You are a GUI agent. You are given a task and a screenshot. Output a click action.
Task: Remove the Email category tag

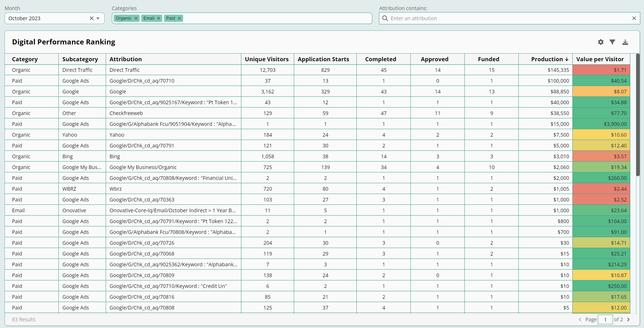[x=159, y=18]
